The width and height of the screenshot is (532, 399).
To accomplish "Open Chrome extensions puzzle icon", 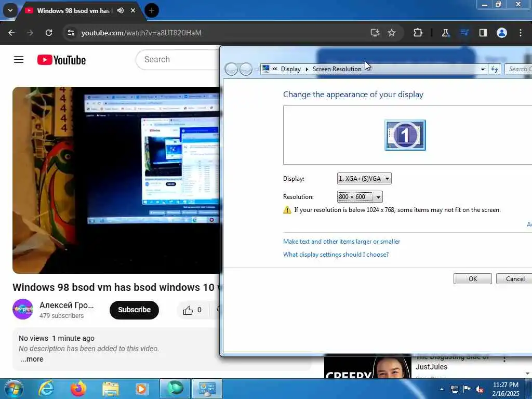I will point(418,33).
